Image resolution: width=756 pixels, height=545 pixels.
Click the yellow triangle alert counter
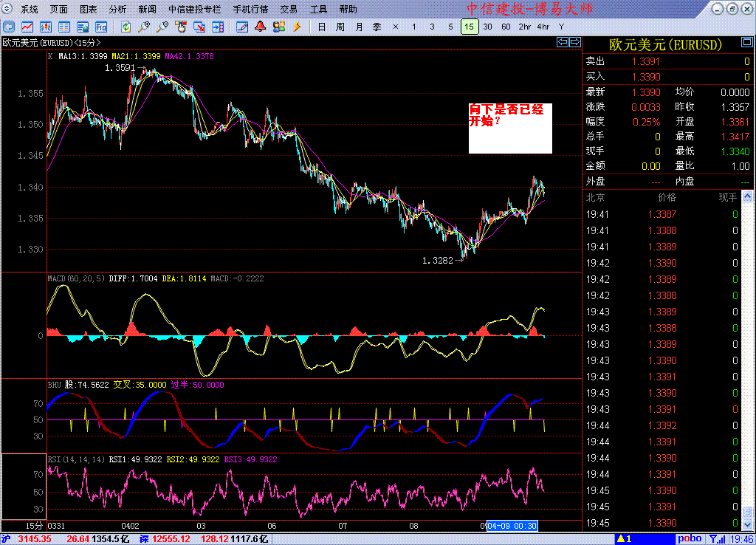pos(624,539)
